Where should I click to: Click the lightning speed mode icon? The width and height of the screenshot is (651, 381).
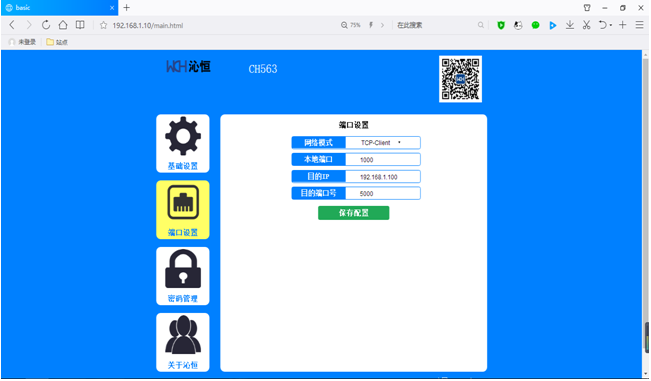(x=371, y=25)
